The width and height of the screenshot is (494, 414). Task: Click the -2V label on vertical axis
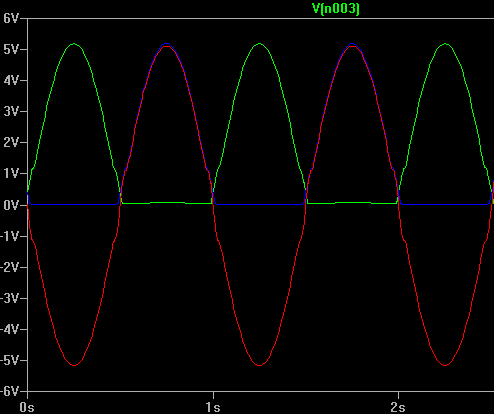9,267
